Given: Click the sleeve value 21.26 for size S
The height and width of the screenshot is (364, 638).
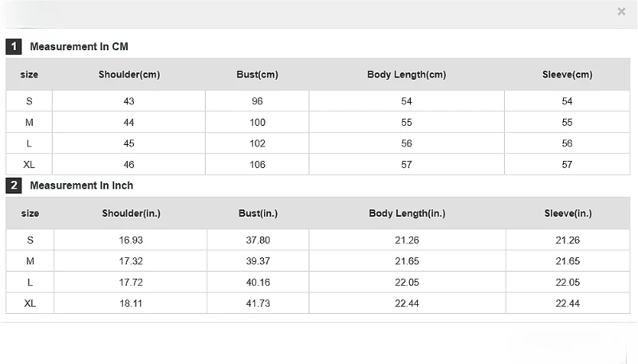Looking at the screenshot, I should tap(568, 240).
